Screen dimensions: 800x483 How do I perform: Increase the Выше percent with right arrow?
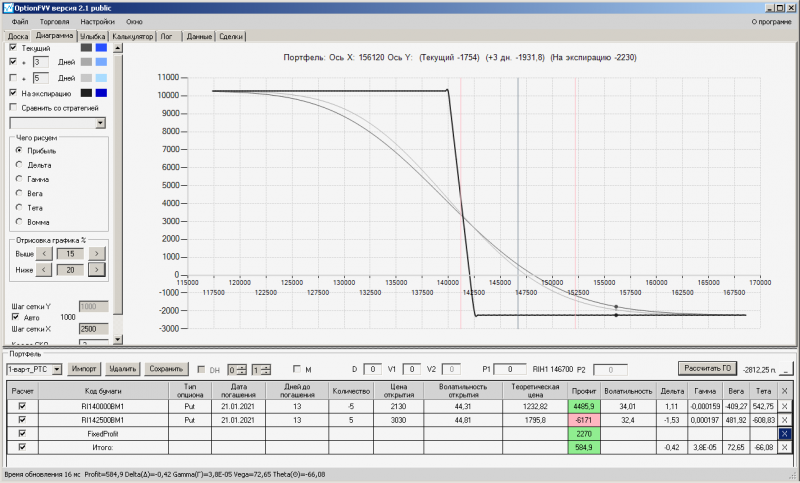click(96, 253)
